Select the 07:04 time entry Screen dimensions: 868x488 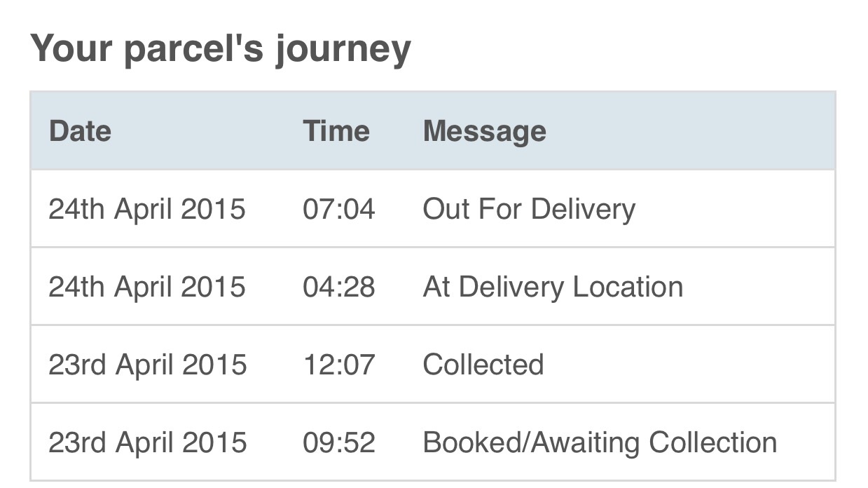click(x=339, y=209)
